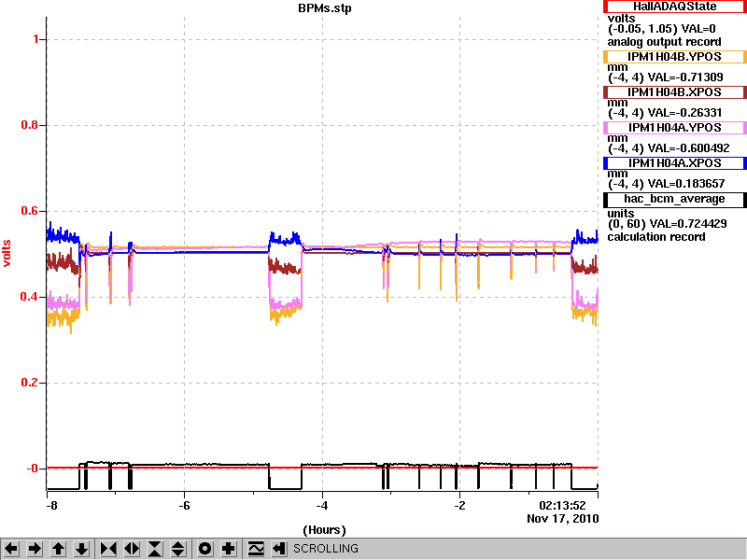Click the BPMs.stp chart title
Screen dimensions: 747x560
[325, 8]
